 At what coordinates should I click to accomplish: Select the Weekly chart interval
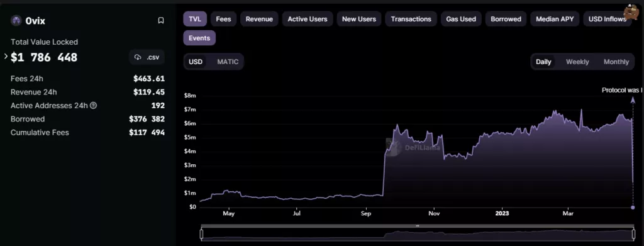click(577, 62)
